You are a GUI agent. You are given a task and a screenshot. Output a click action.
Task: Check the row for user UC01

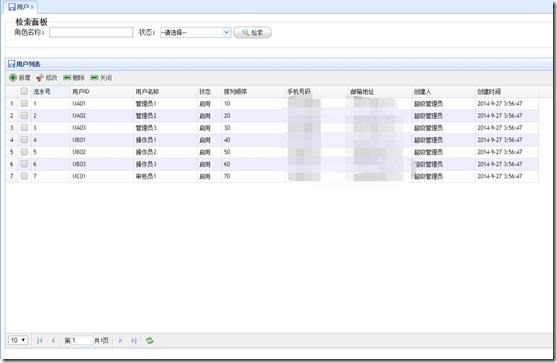click(x=24, y=176)
